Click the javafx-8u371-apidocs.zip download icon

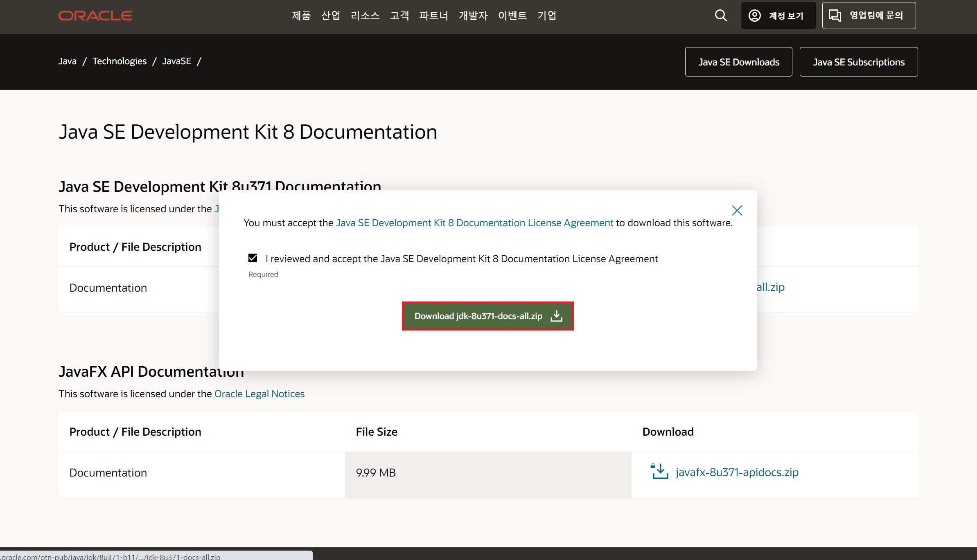click(659, 471)
